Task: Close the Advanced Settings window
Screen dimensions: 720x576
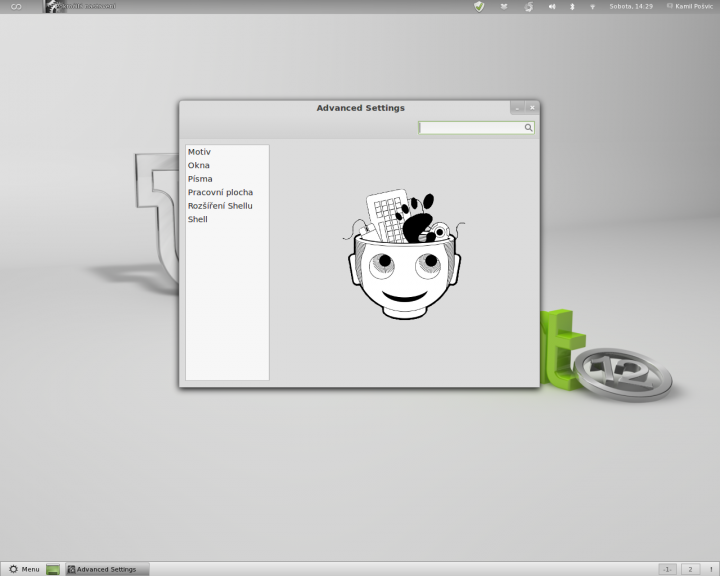Action: coord(532,108)
